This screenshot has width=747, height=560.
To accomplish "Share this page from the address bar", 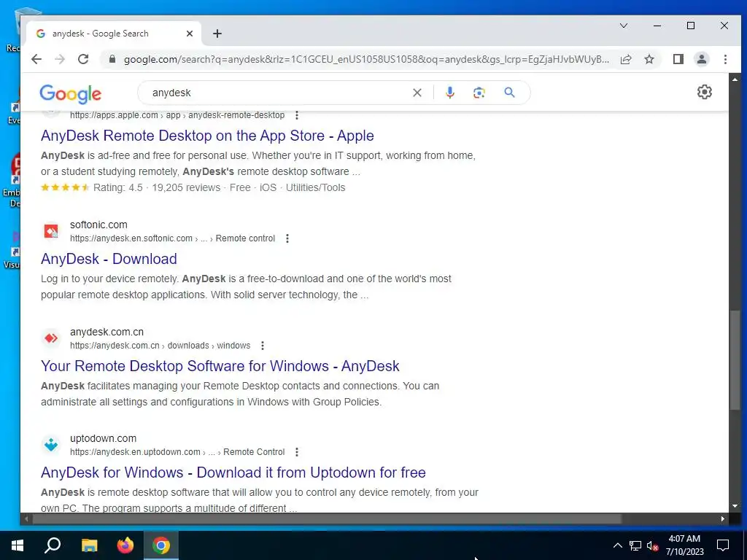I will click(626, 59).
